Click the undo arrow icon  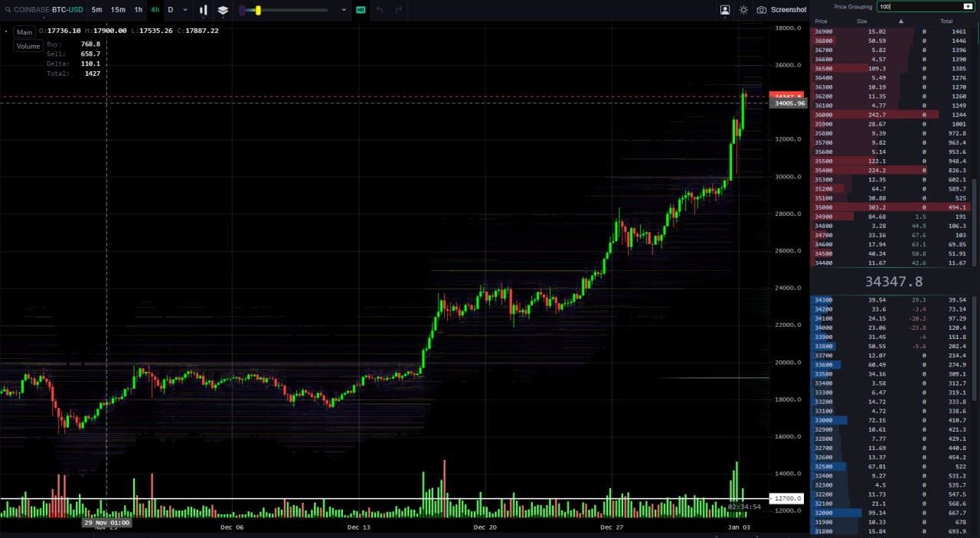[380, 10]
